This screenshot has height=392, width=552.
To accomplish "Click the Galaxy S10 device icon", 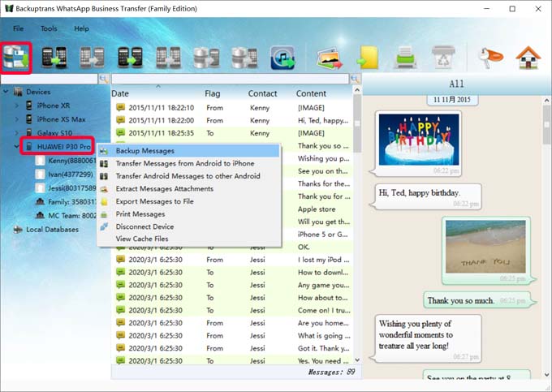I will point(29,132).
